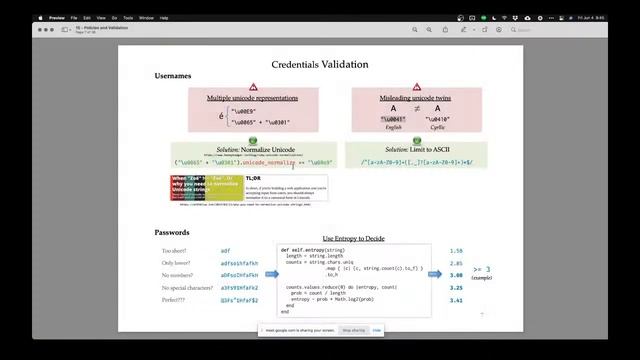
Task: Click the '>= 3' threshold text
Action: 482,269
